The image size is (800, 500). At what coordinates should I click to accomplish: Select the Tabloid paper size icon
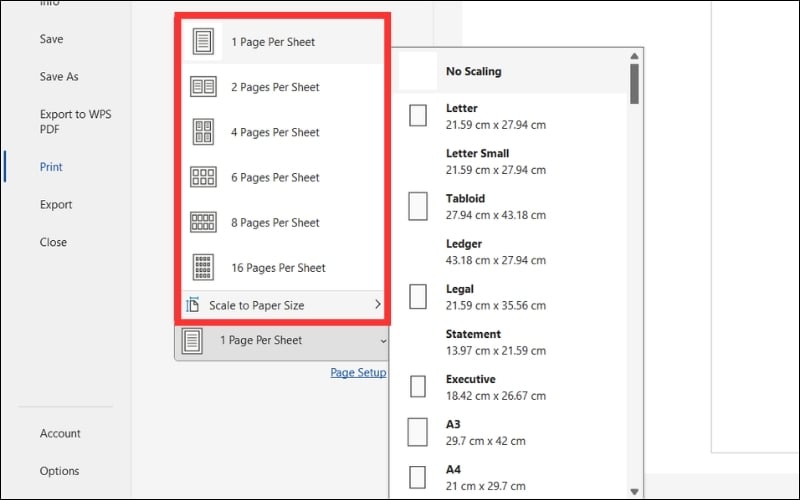click(418, 207)
